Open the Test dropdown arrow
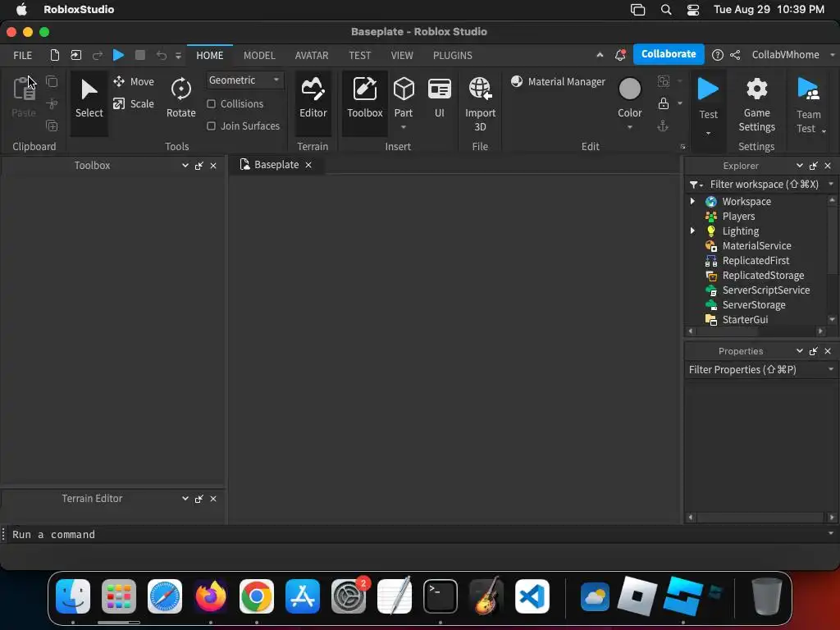Screen dimensions: 840x630 [708, 133]
